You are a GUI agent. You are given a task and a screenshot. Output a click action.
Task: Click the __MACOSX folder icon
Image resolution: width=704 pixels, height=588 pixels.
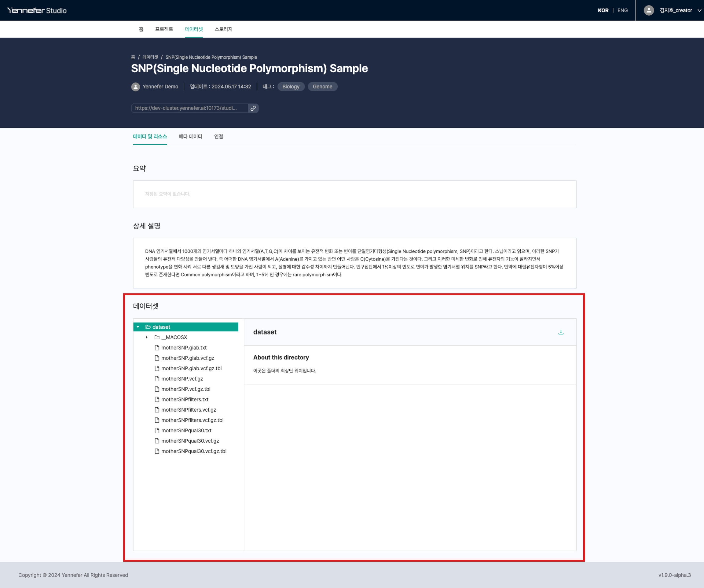[x=156, y=337]
